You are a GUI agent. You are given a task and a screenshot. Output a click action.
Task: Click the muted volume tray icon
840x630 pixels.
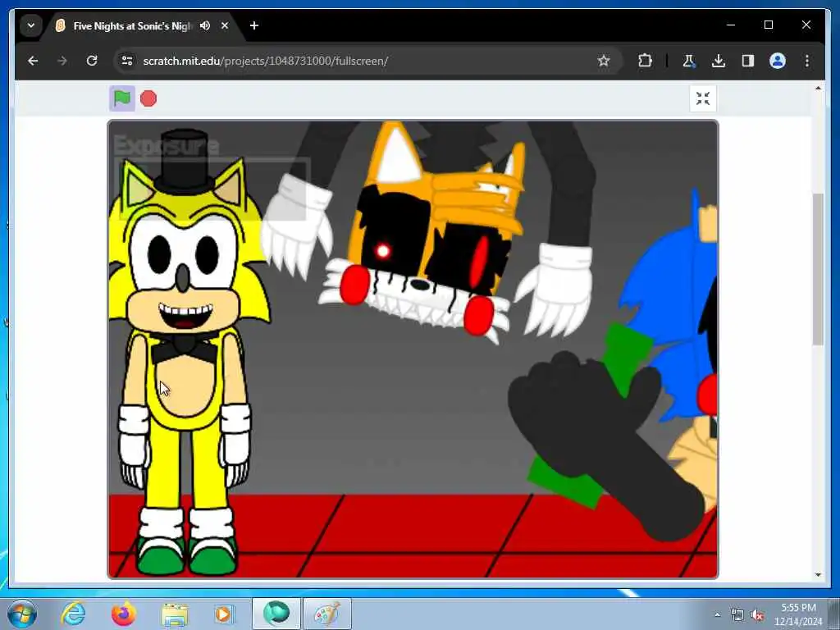[x=757, y=615]
